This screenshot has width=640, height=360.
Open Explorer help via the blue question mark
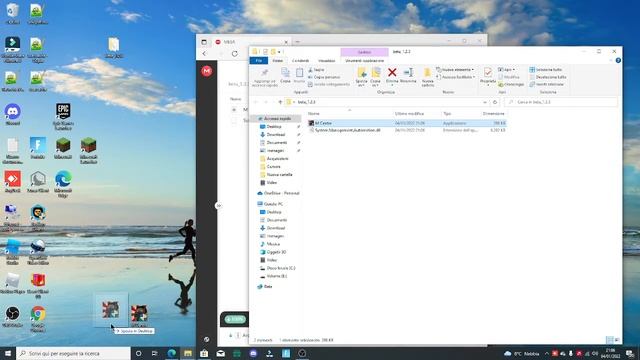[x=618, y=60]
